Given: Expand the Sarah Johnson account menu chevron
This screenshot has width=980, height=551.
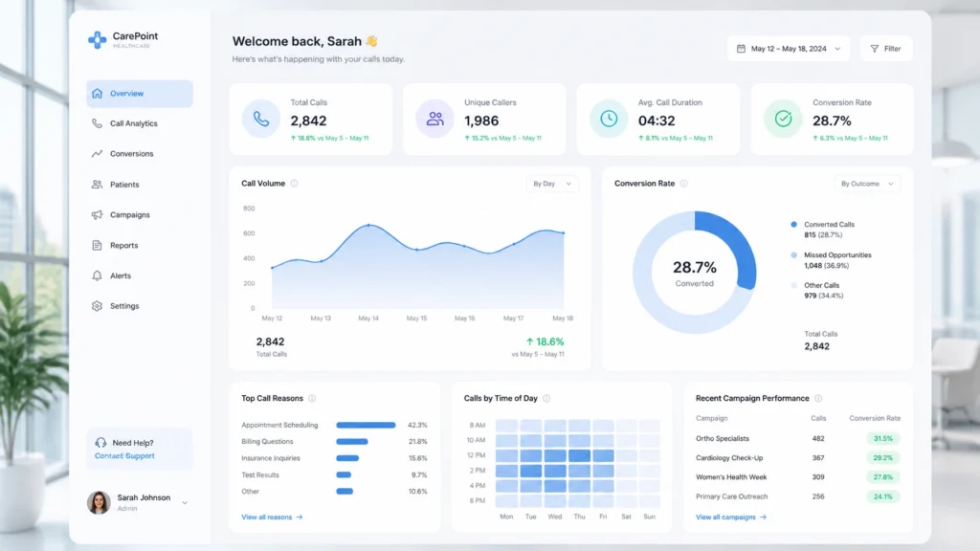Looking at the screenshot, I should pos(185,503).
